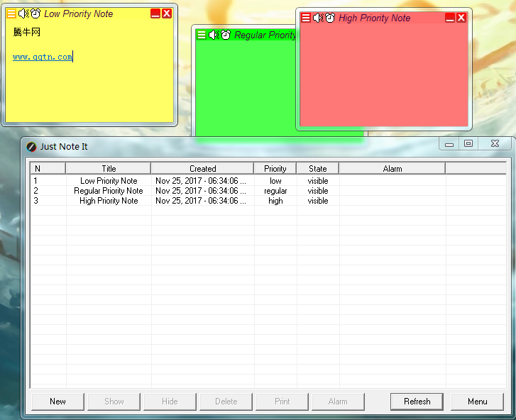Close the Low Priority Note
516x420 pixels.
(x=167, y=13)
